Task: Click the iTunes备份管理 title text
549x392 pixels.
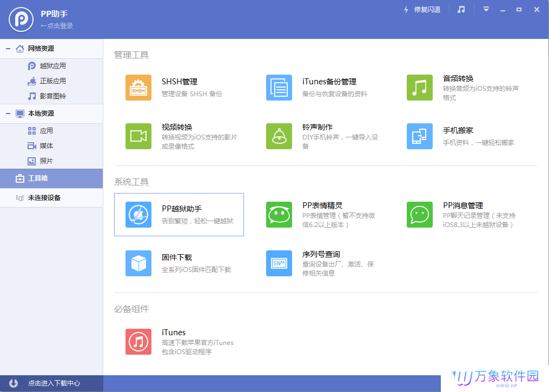Action: pyautogui.click(x=329, y=82)
